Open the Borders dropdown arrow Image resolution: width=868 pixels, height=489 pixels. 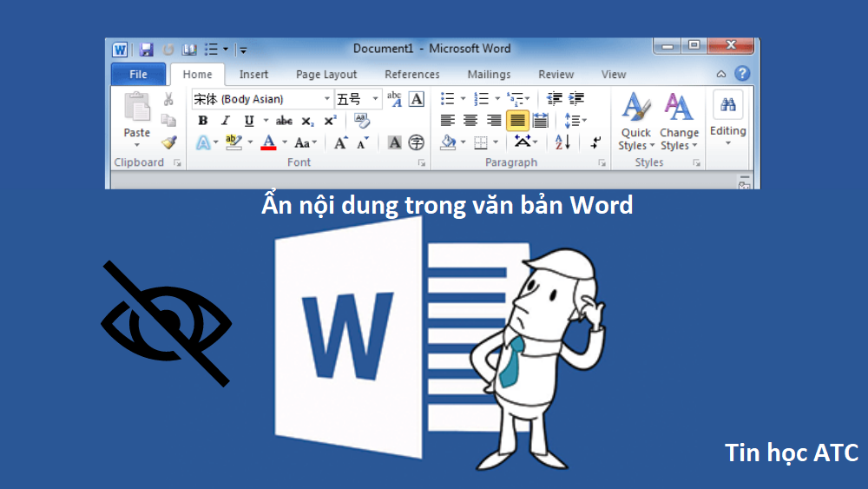tap(496, 143)
